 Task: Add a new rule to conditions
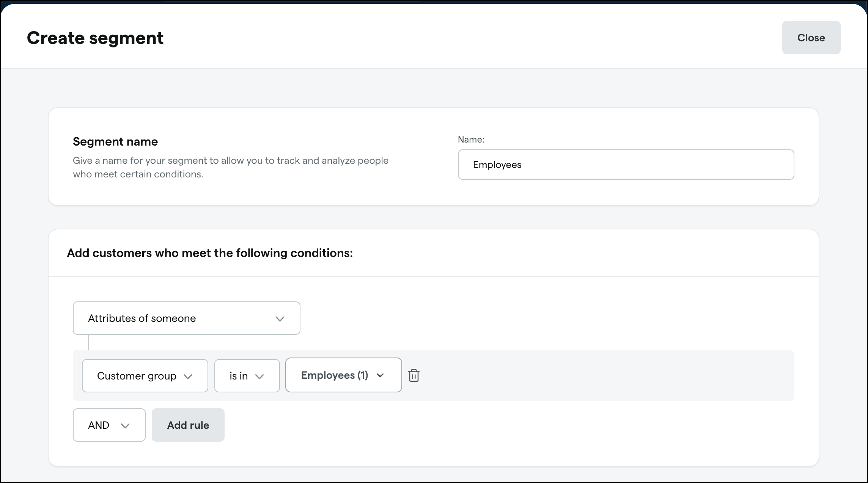tap(188, 425)
